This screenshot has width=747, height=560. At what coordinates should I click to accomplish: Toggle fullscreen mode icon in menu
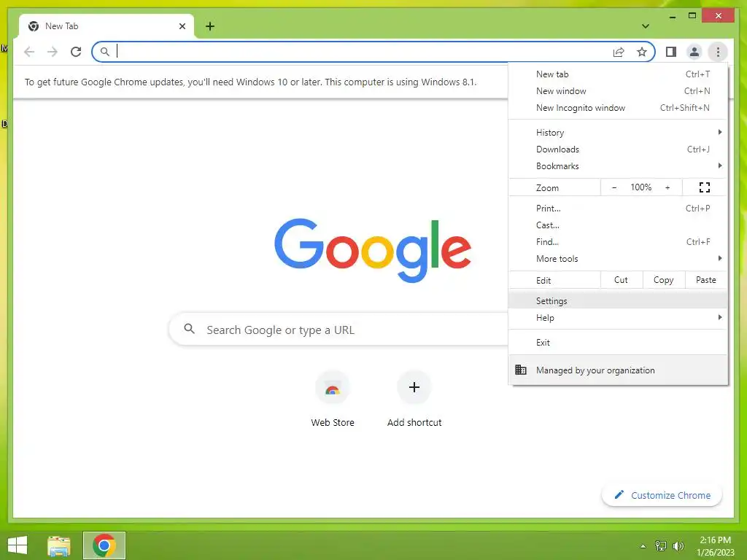click(x=705, y=187)
